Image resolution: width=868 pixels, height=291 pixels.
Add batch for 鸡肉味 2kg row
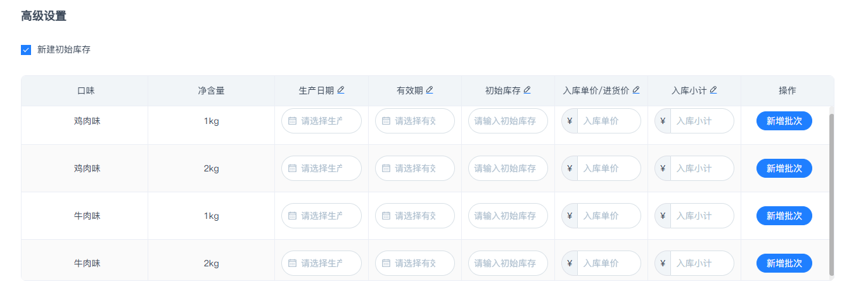(784, 168)
